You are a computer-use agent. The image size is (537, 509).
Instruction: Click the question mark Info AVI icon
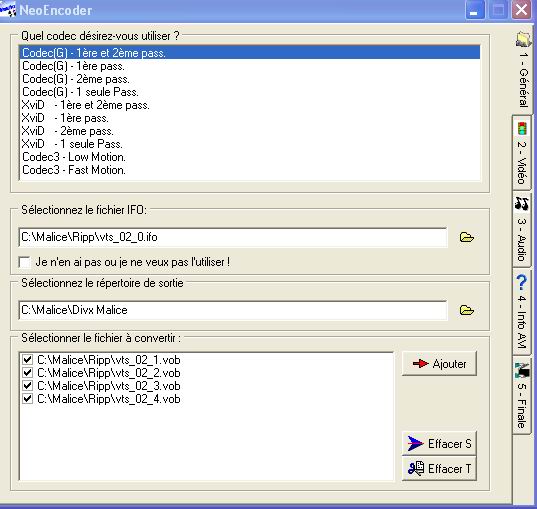(x=521, y=283)
